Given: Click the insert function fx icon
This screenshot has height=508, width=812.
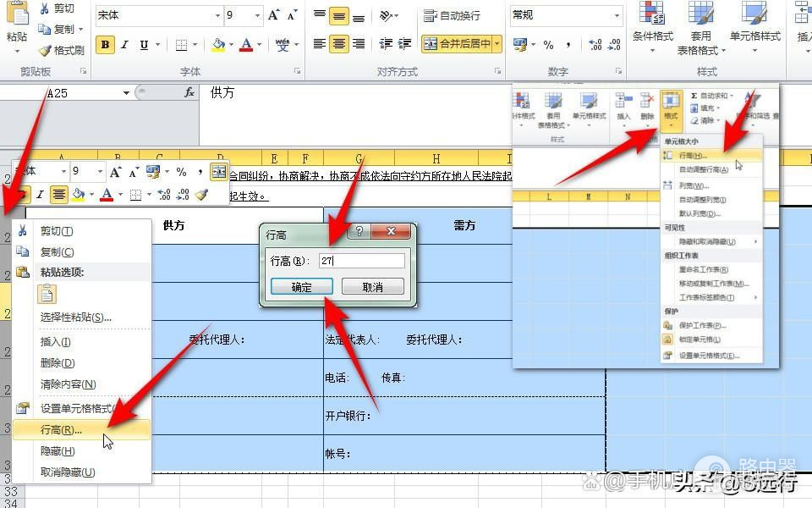Looking at the screenshot, I should pos(189,93).
